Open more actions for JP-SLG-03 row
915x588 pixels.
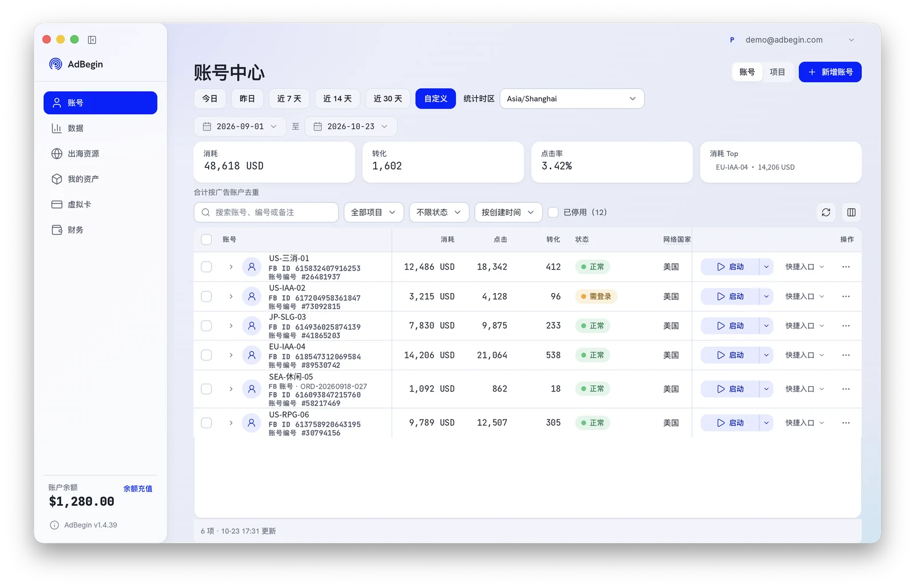point(846,326)
